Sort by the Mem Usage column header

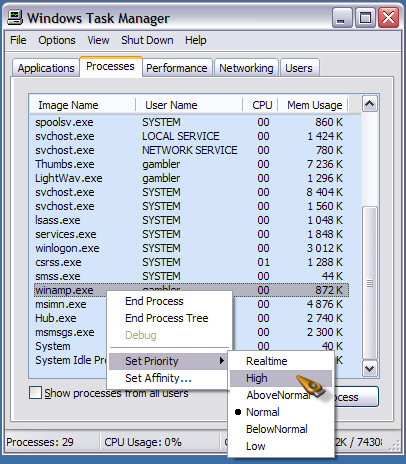[x=313, y=105]
